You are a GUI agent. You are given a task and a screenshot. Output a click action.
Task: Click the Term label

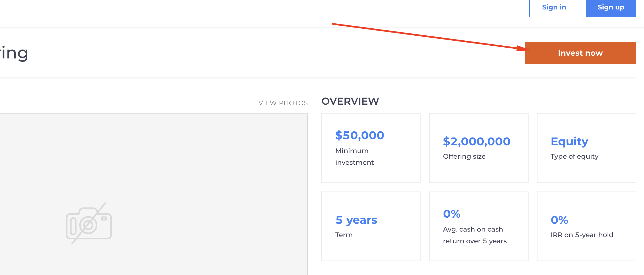pos(344,235)
